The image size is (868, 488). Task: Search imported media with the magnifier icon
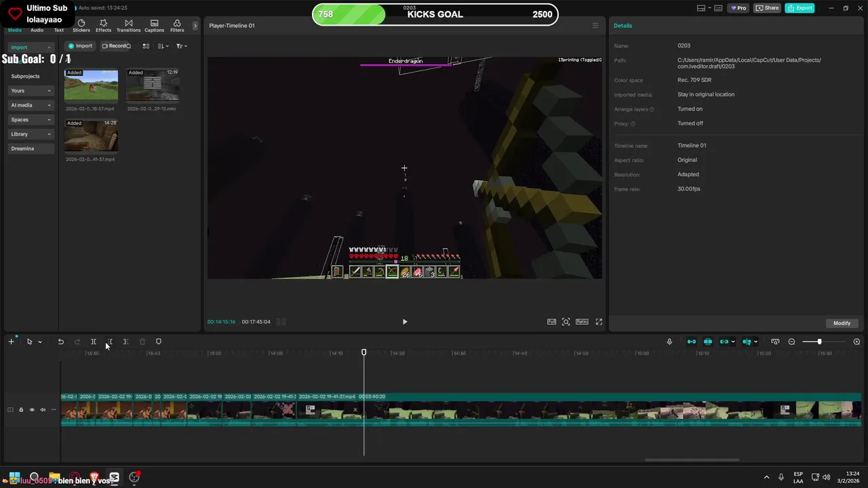tap(128, 46)
